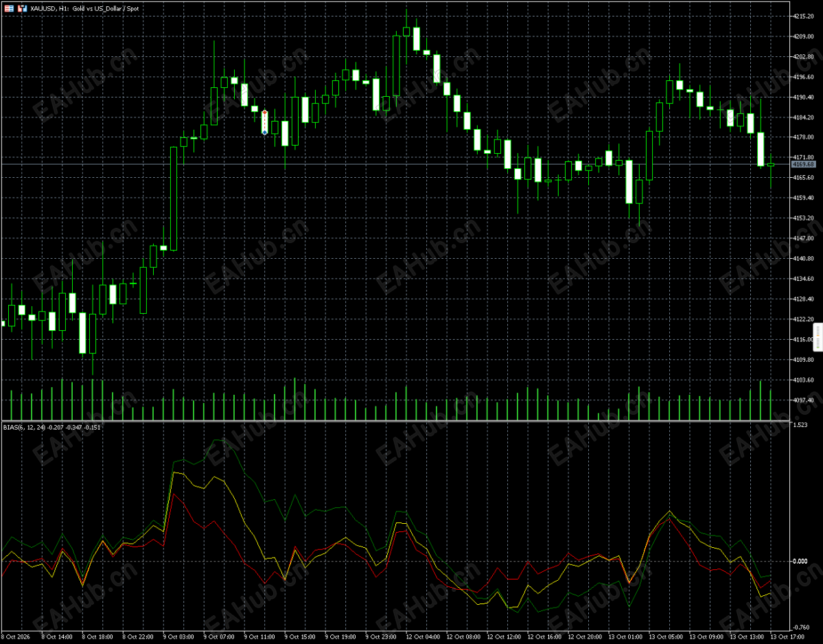This screenshot has height=644, width=823.
Task: Click the 4103.60 price scale label
Action: (804, 380)
